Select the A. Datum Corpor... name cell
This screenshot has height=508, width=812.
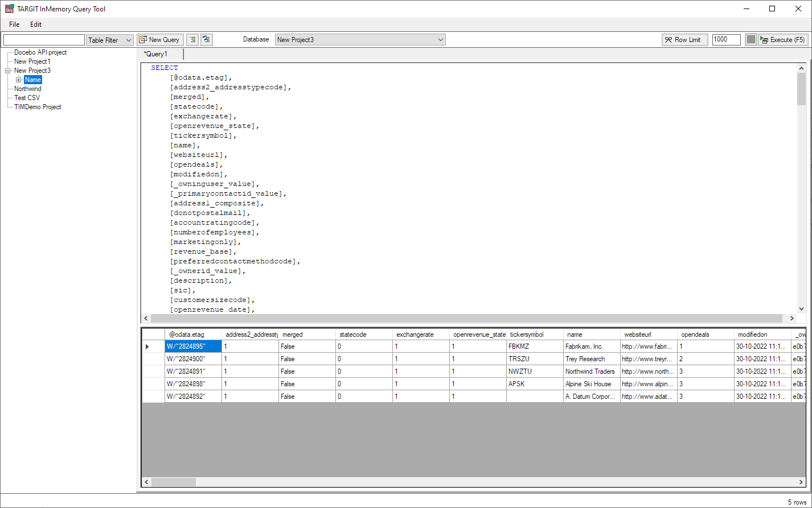tap(592, 397)
